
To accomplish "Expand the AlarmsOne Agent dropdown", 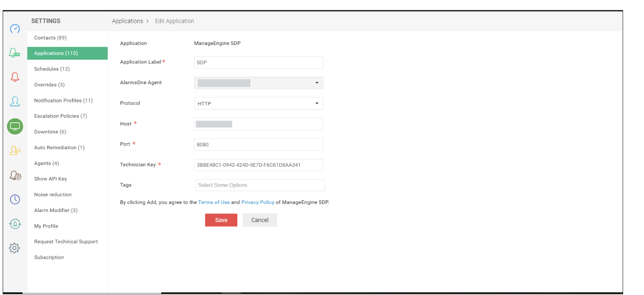I will click(258, 83).
